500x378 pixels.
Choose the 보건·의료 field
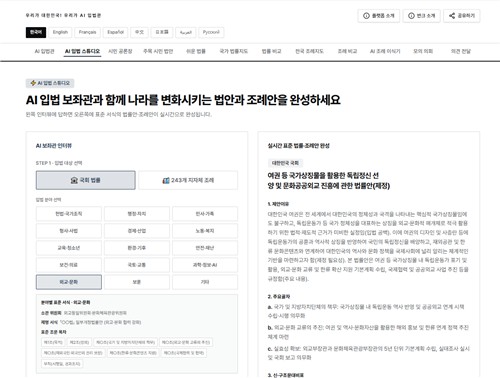tap(69, 265)
